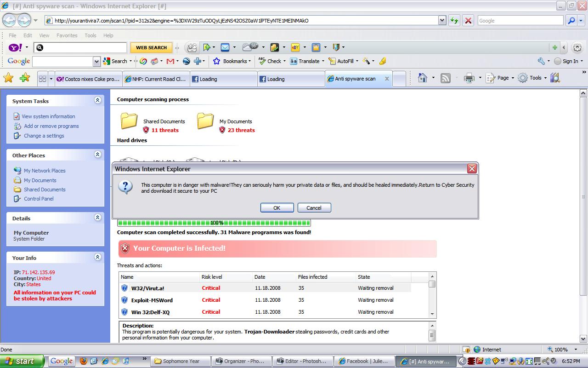Click Cancel in the Internet Explorer dialog

[x=314, y=208]
